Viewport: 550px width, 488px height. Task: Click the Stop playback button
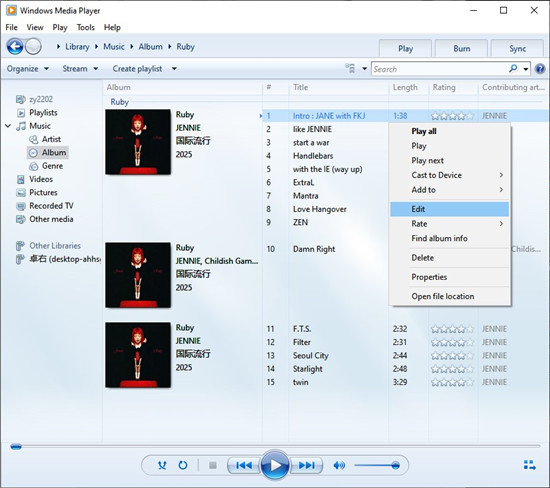[x=213, y=465]
